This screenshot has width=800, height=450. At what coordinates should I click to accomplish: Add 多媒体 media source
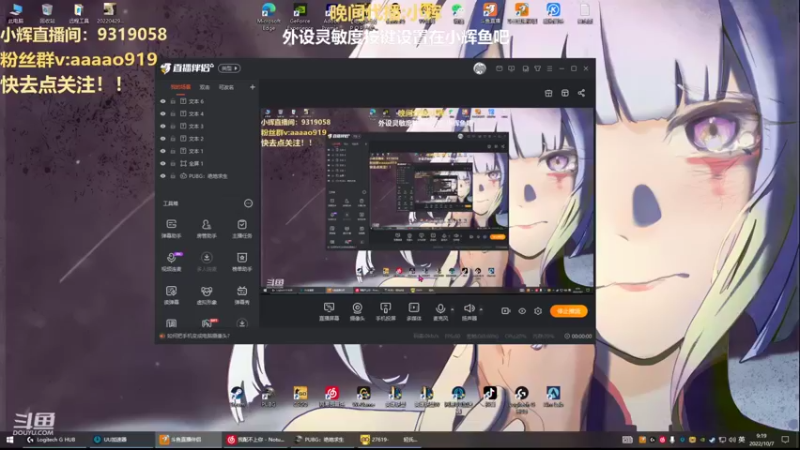[x=414, y=311]
